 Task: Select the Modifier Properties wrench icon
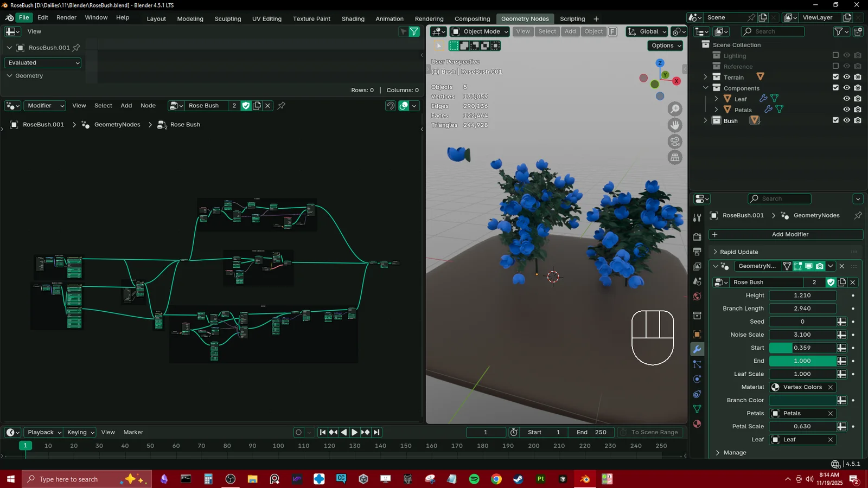(697, 350)
